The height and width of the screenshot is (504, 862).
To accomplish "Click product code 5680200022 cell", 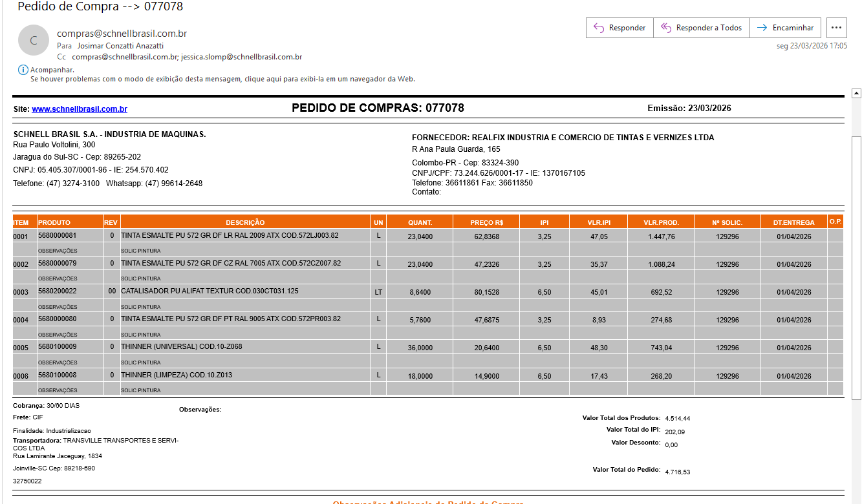I will point(58,291).
